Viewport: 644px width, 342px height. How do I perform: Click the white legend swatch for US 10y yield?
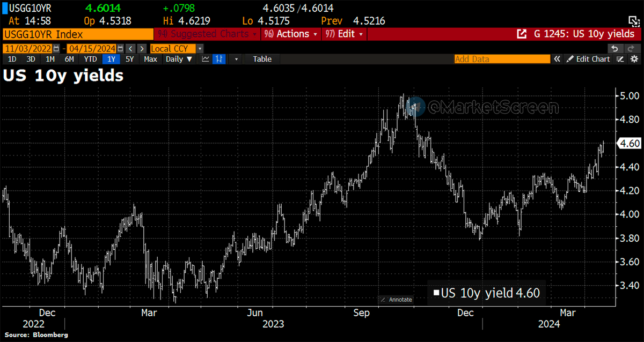click(436, 293)
